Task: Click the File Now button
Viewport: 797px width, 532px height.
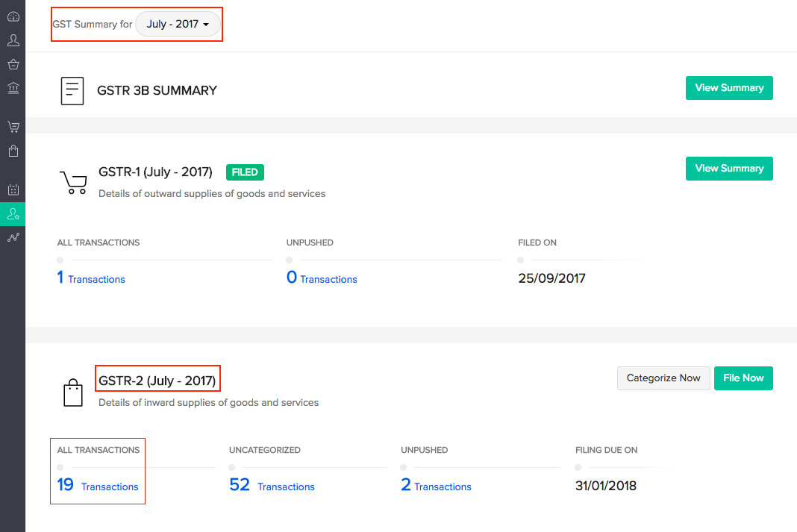Action: click(x=743, y=378)
